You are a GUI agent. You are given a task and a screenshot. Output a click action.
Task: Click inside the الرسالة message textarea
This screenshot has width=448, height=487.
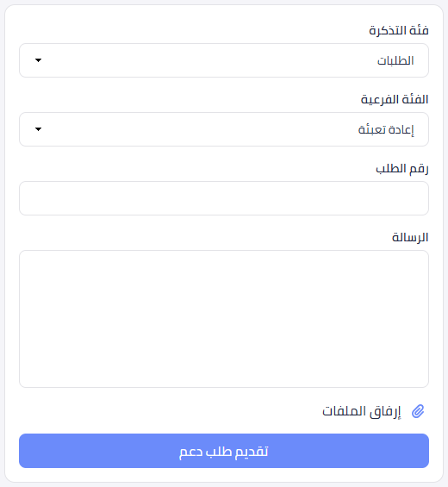[x=224, y=319]
